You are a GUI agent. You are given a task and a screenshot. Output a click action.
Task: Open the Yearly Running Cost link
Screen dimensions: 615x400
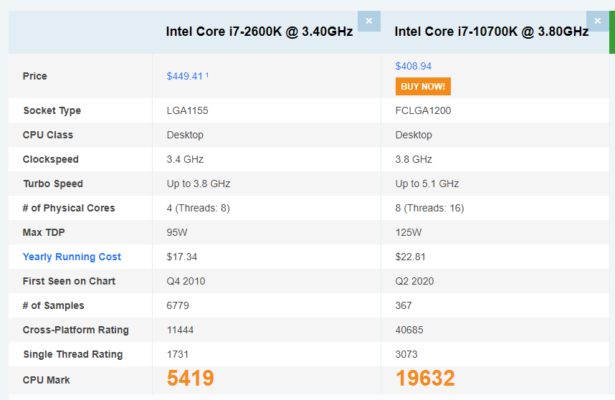click(x=72, y=257)
